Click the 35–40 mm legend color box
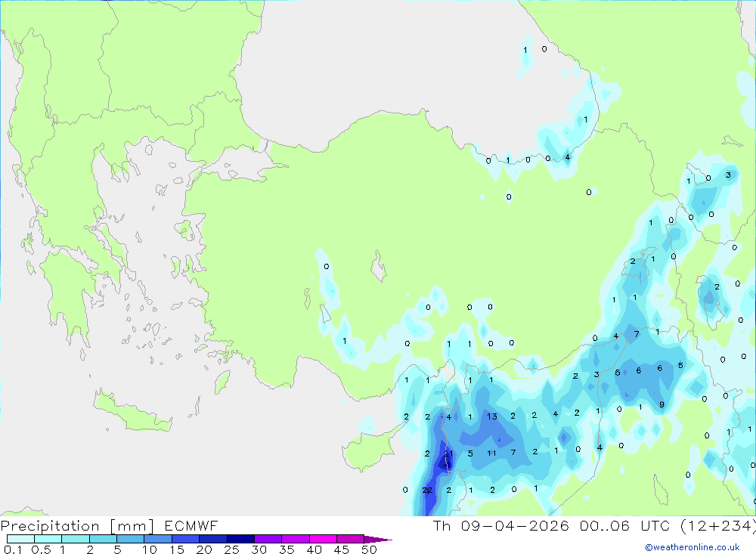The height and width of the screenshot is (554, 756). (296, 539)
